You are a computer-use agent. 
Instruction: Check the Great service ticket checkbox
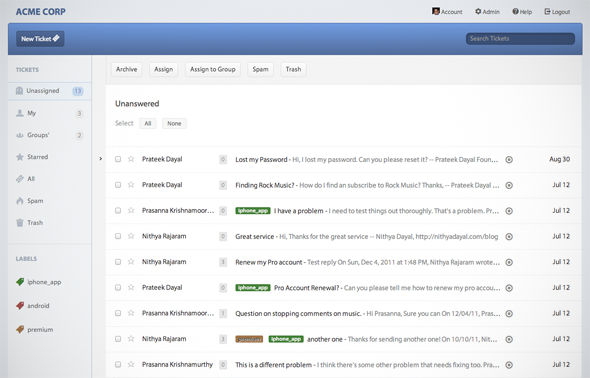[118, 236]
